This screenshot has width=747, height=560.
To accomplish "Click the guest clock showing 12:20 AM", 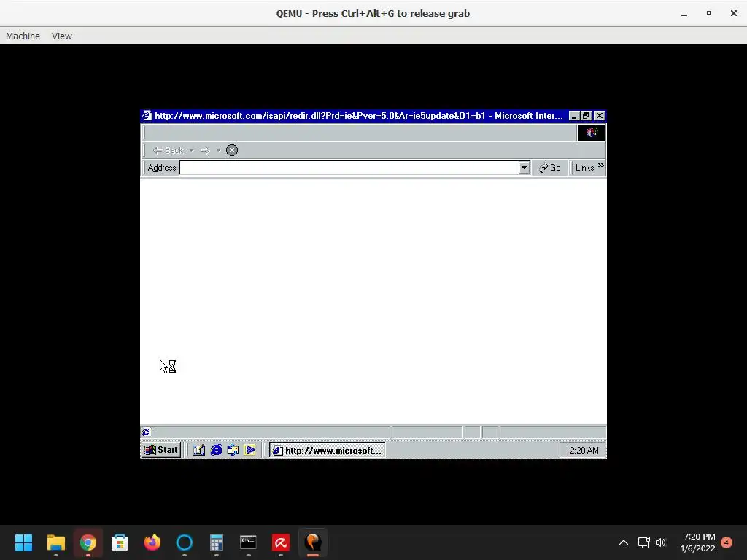I will coord(581,451).
